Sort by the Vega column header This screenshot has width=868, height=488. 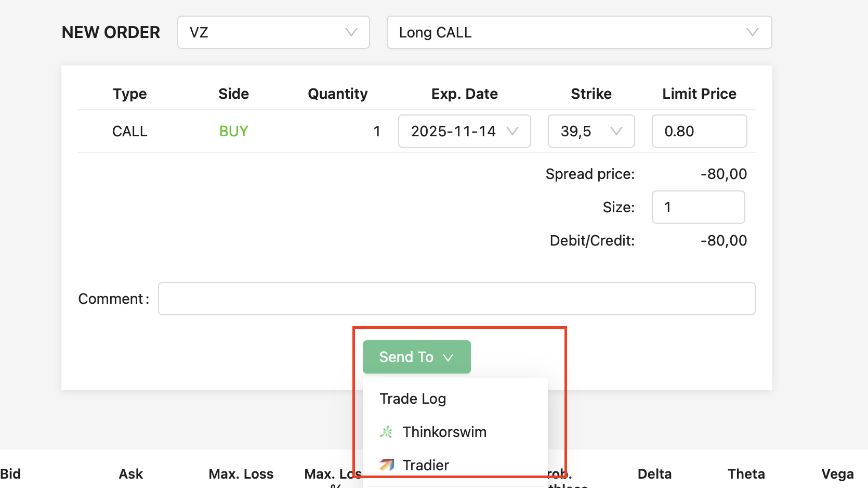pos(837,474)
